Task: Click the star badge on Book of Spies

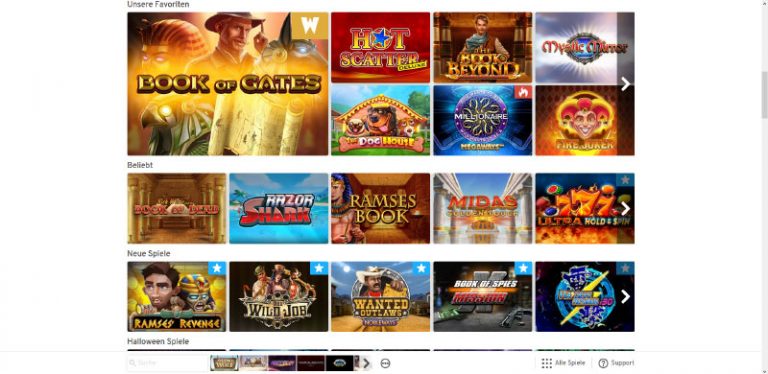Action: (523, 268)
